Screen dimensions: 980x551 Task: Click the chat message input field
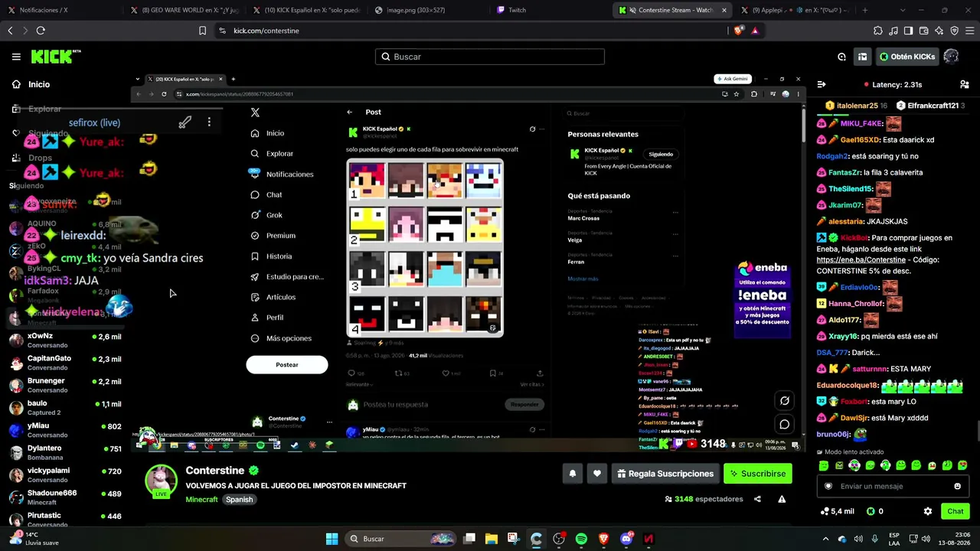tap(893, 486)
